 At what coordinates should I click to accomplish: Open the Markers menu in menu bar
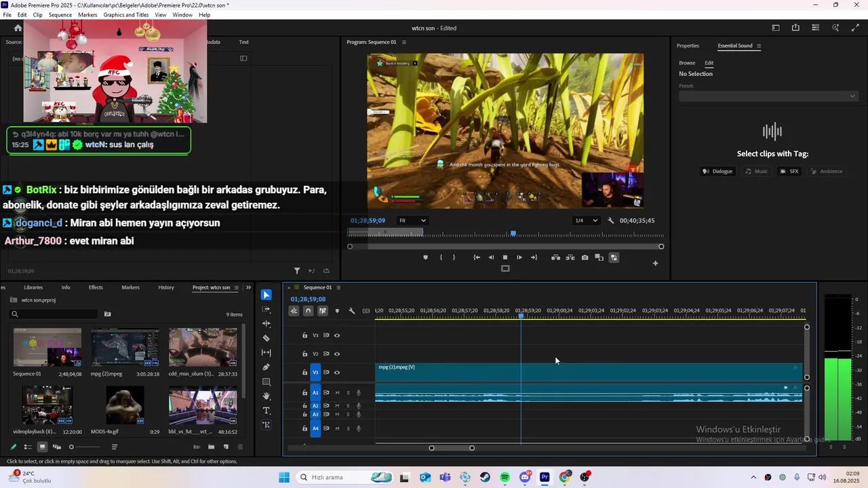coord(87,15)
